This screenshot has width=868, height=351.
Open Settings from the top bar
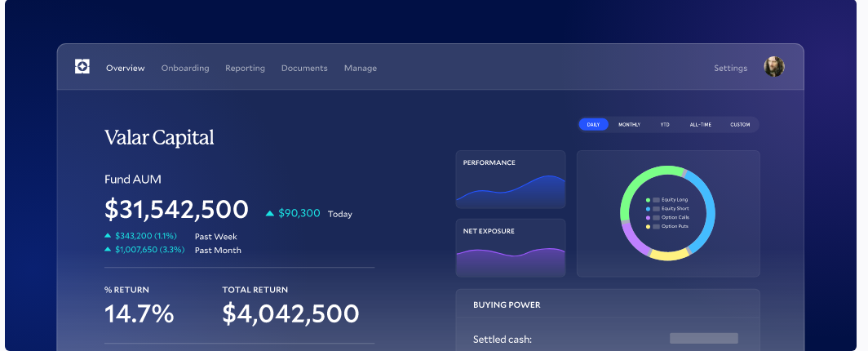click(730, 69)
